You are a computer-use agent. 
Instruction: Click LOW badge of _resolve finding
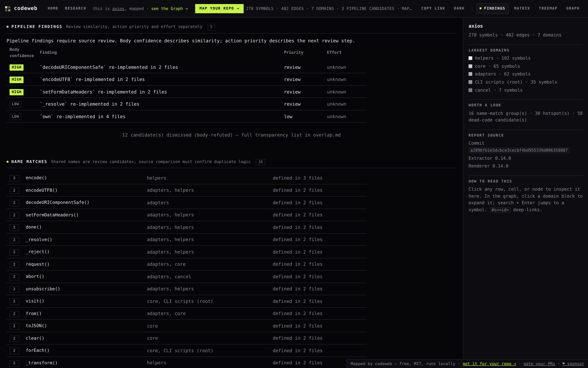tap(15, 104)
